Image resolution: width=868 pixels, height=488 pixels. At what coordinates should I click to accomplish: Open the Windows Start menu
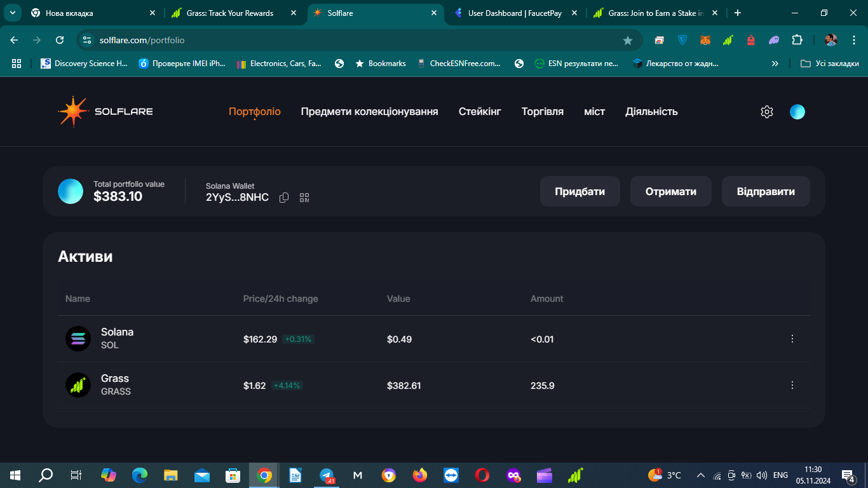pyautogui.click(x=15, y=475)
